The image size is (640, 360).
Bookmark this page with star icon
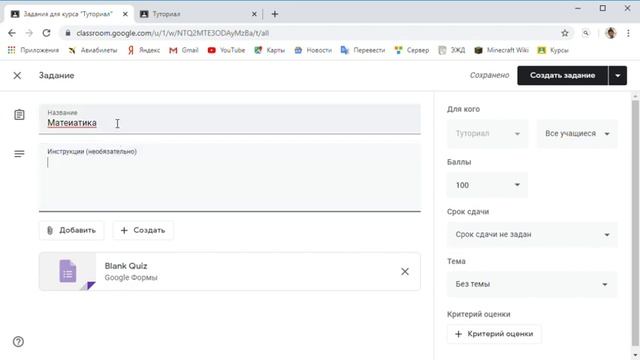[x=564, y=33]
